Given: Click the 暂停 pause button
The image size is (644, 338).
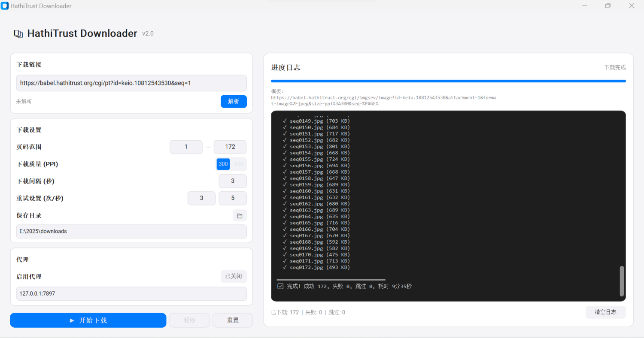Looking at the screenshot, I should (x=189, y=320).
